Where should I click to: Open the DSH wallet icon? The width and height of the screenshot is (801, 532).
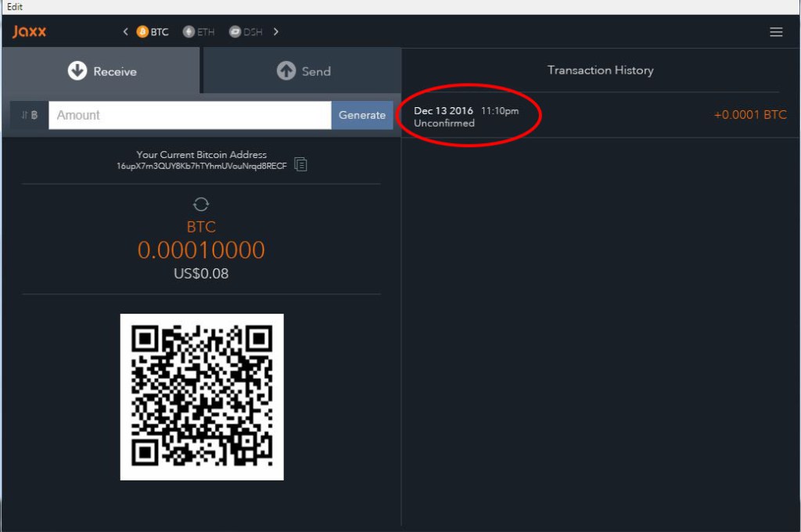(x=235, y=32)
